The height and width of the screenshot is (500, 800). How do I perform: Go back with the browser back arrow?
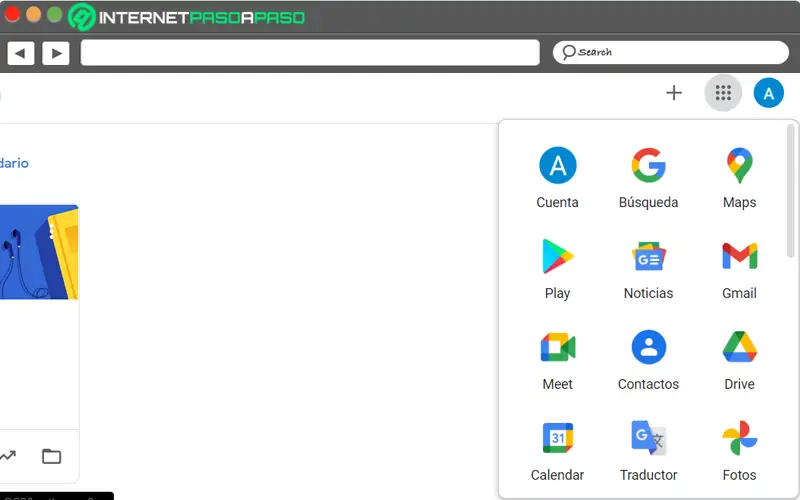[x=20, y=53]
